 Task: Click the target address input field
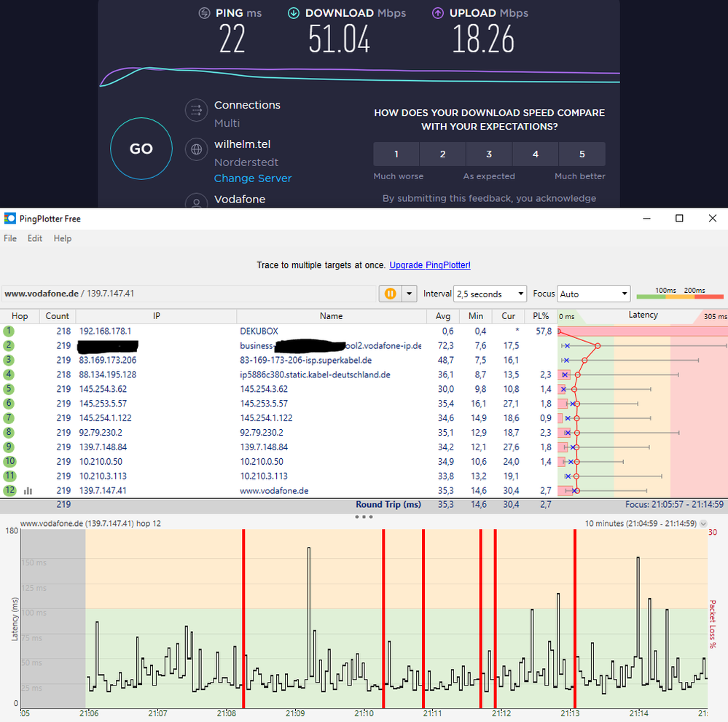189,294
